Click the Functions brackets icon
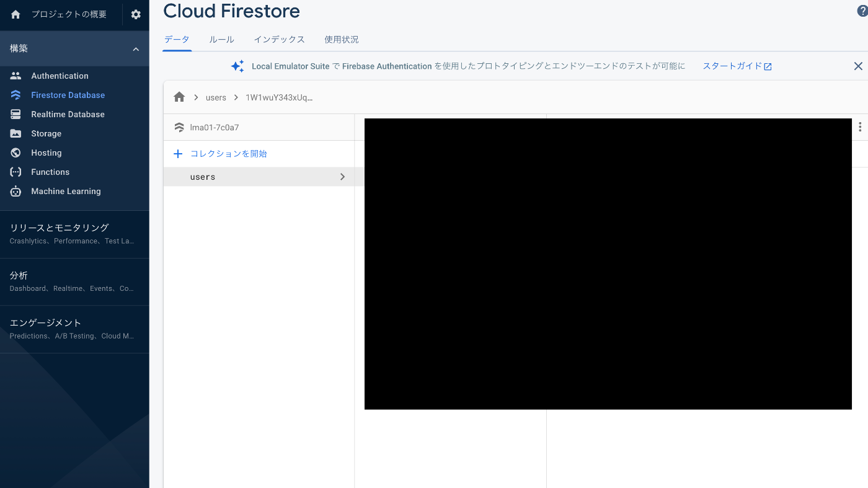The height and width of the screenshot is (488, 868). coord(15,172)
